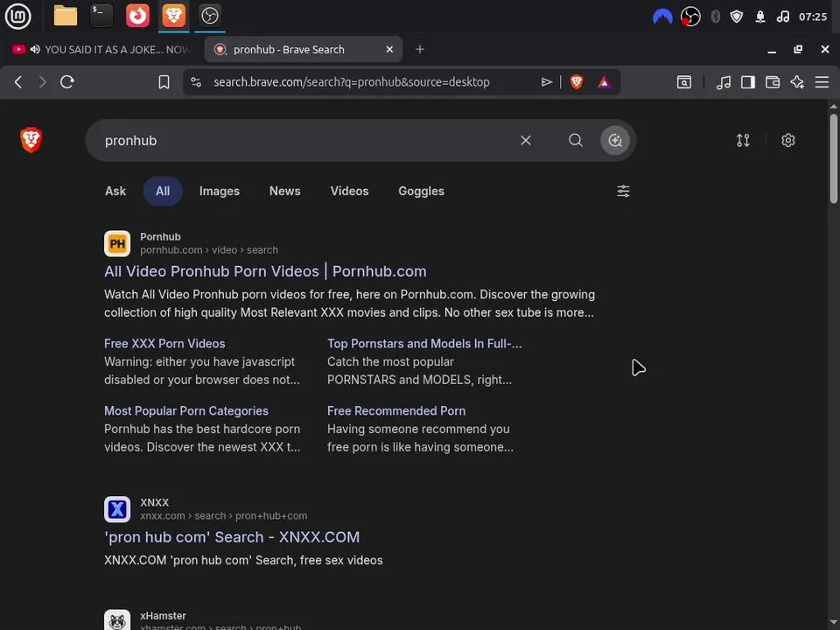The image size is (840, 630).
Task: Open the shield security tray icon
Action: 737,17
